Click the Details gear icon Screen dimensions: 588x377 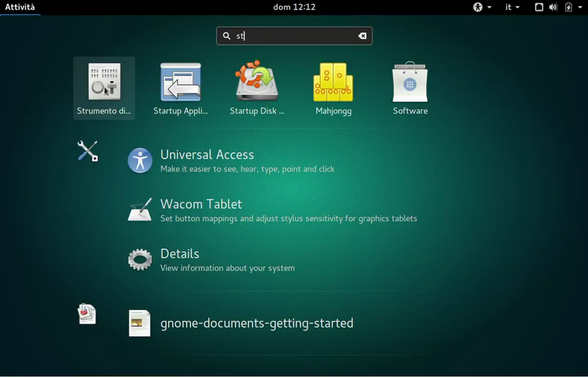(x=139, y=259)
